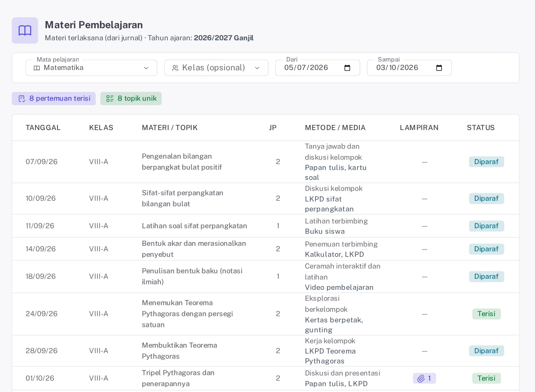
Task: Click Terisi status in 01/10/26 row
Action: pos(487,378)
